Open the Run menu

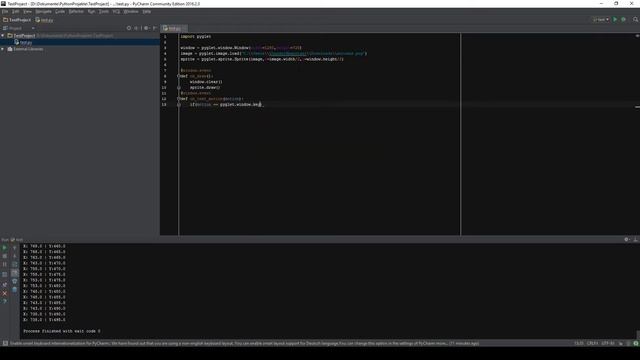click(x=91, y=11)
